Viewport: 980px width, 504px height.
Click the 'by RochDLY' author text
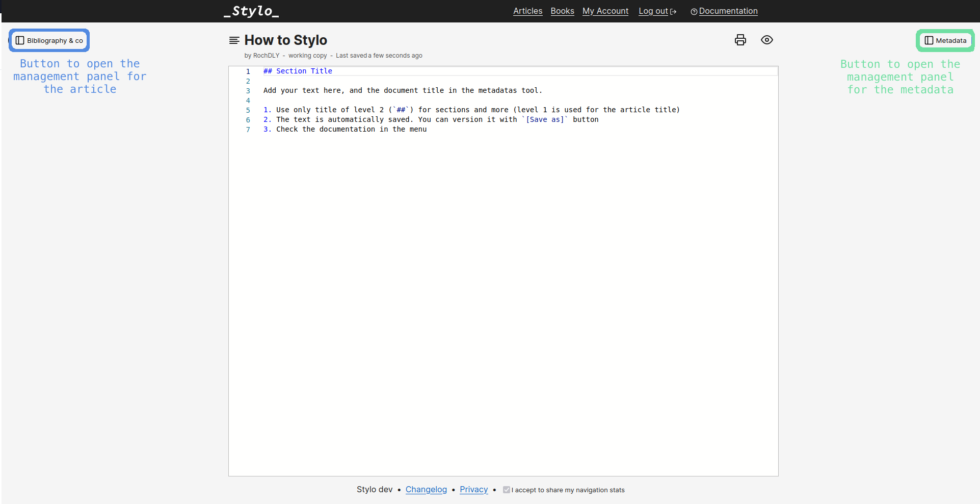click(262, 56)
